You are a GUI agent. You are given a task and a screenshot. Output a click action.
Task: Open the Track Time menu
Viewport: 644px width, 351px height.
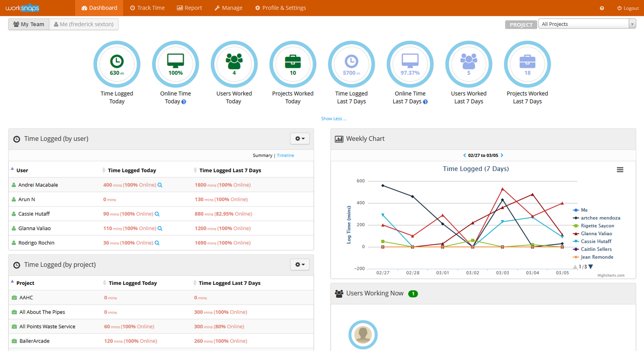coord(147,8)
